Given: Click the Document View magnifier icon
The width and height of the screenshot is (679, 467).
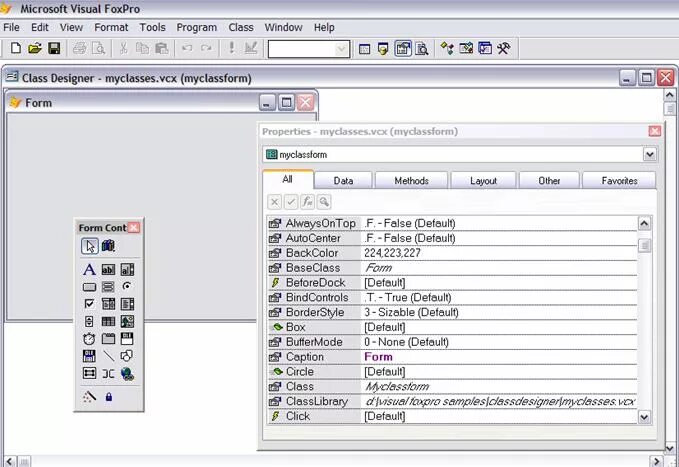Looking at the screenshot, I should tap(422, 49).
